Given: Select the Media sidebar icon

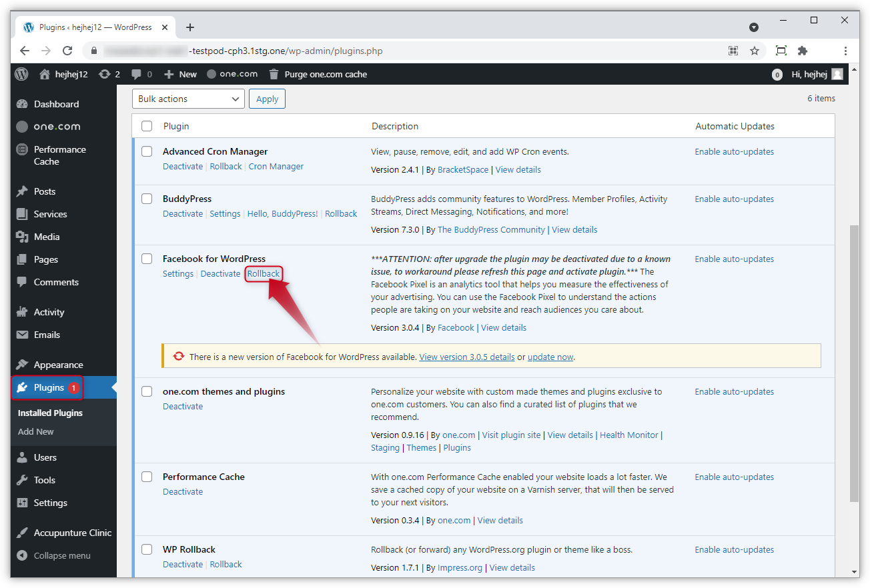Looking at the screenshot, I should click(x=22, y=237).
